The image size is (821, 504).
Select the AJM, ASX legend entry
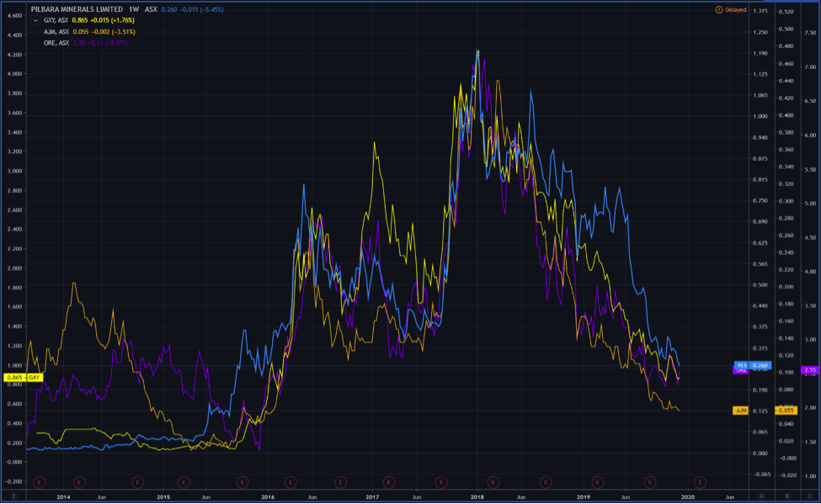(56, 31)
